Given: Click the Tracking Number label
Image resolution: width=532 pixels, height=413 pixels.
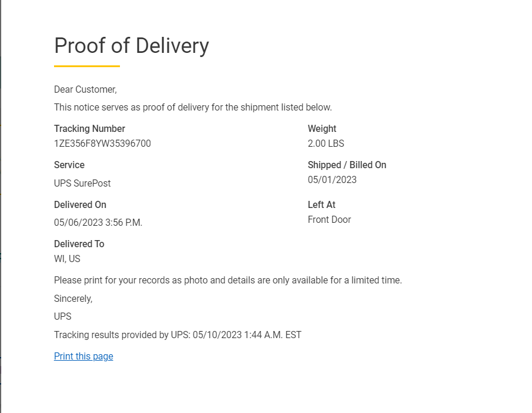Looking at the screenshot, I should pos(89,128).
